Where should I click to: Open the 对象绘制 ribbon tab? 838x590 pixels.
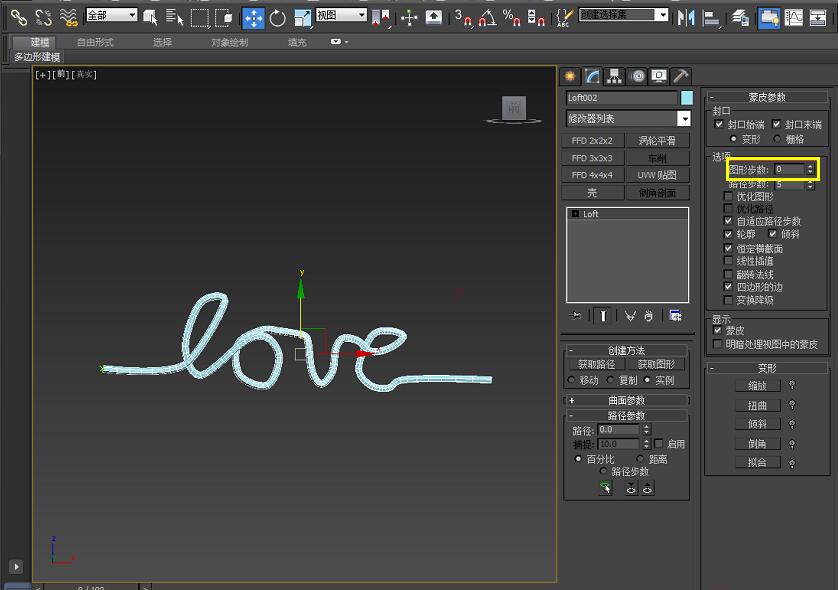click(232, 43)
